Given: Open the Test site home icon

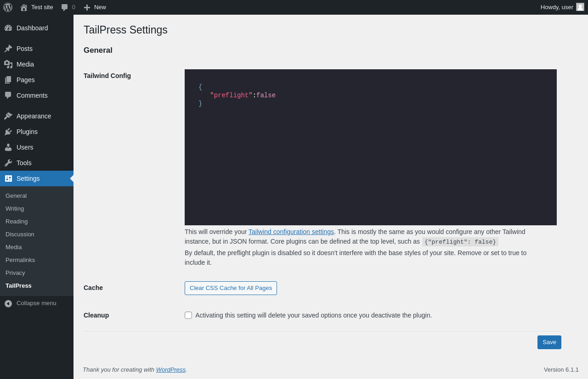Looking at the screenshot, I should [x=24, y=7].
